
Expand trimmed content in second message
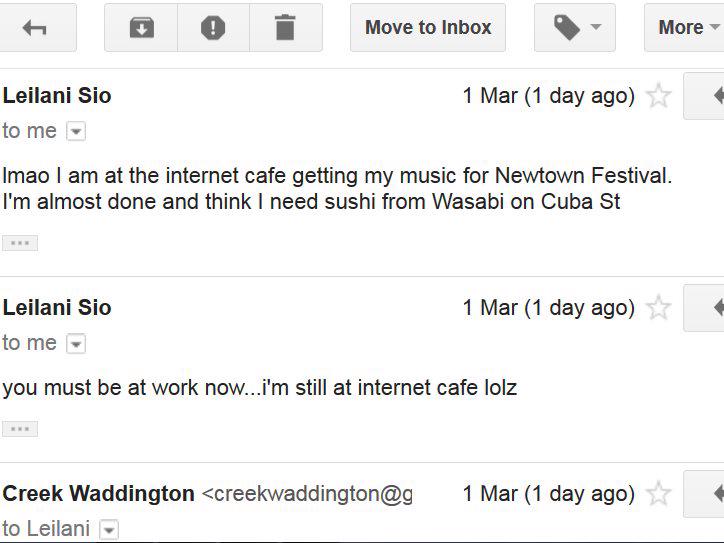click(20, 429)
